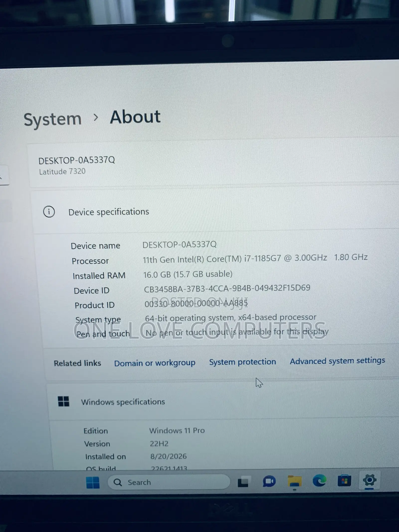Screen dimensions: 399x532
Task: Select the Edition value 'Windows 11 Pro'
Action: tap(177, 431)
